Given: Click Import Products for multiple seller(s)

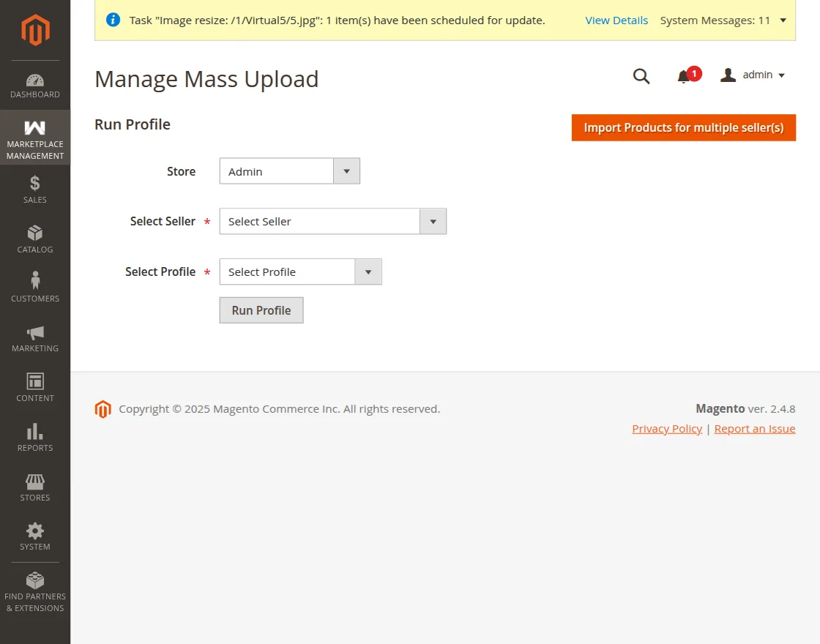Looking at the screenshot, I should coord(684,127).
